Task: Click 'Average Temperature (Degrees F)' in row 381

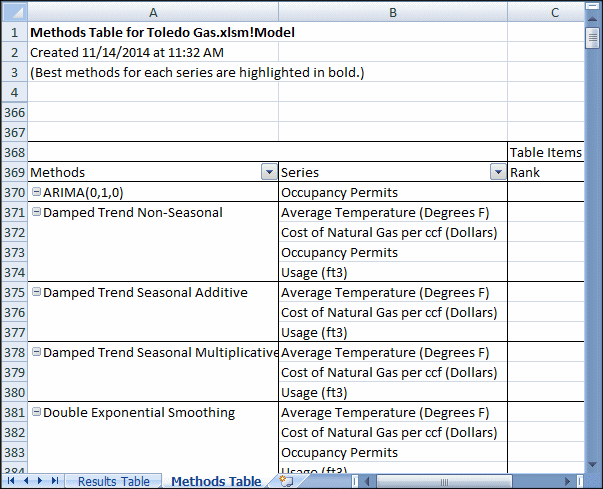Action: [x=385, y=412]
